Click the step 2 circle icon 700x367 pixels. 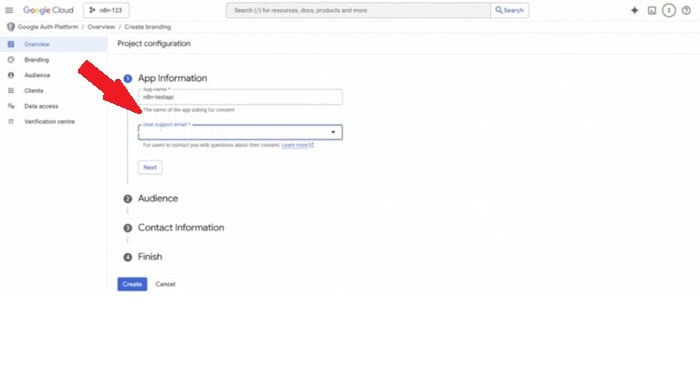pyautogui.click(x=128, y=199)
